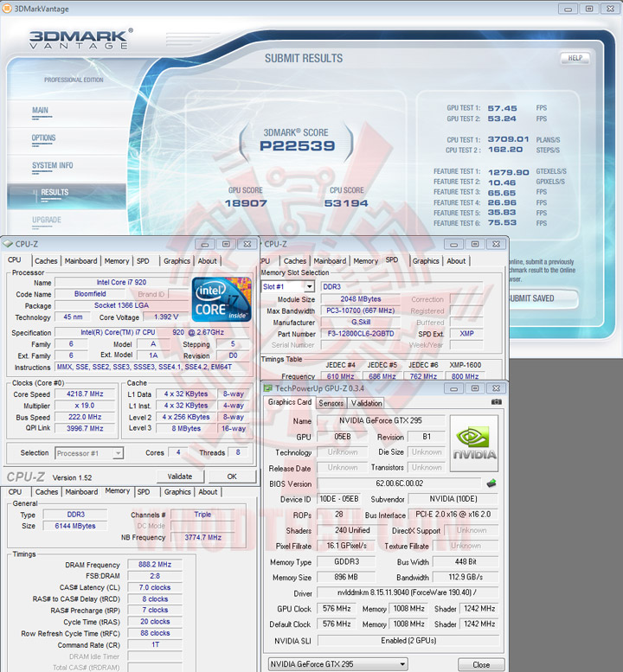Maximize the 3DMarkVantage window
The height and width of the screenshot is (672, 623).
(589, 9)
